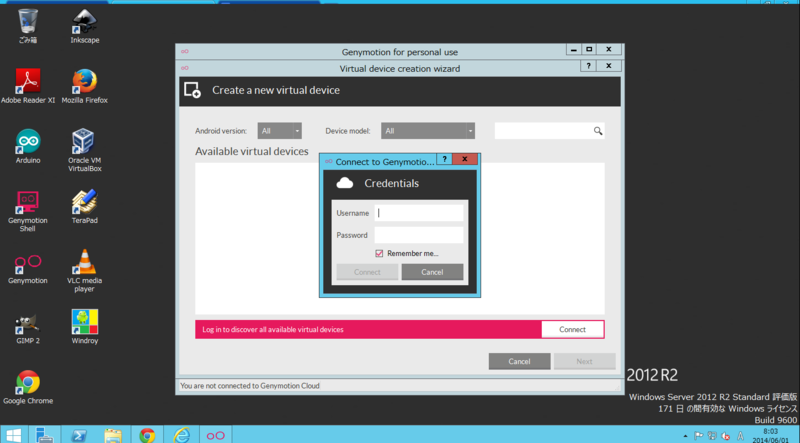This screenshot has width=800, height=443.
Task: Click the 'Available virtual devices' heading
Action: coord(252,152)
